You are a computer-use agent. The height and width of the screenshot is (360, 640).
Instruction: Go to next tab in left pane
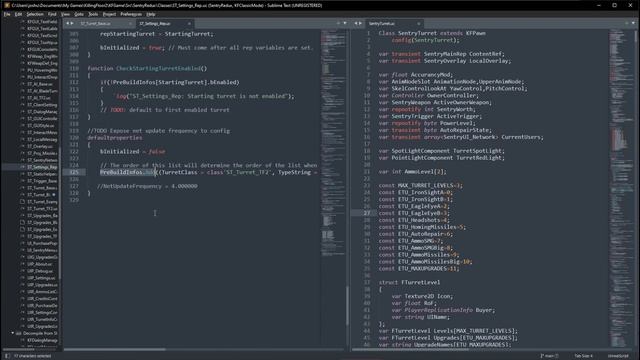tap(72, 24)
